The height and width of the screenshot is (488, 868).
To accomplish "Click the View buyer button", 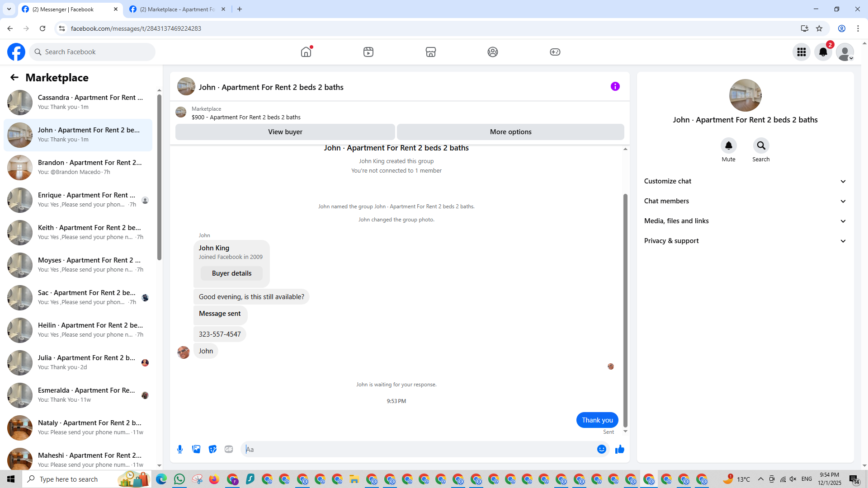I will (x=285, y=132).
